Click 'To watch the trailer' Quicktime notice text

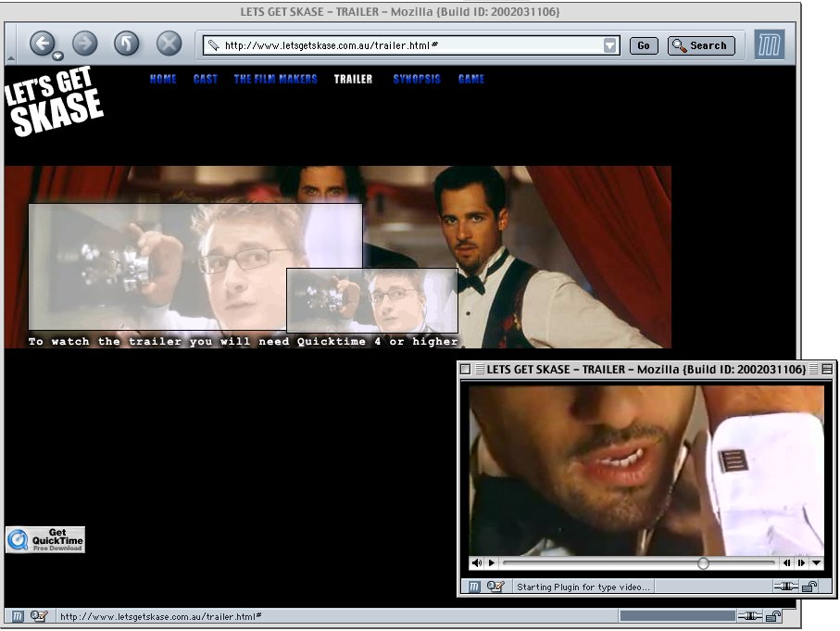click(x=244, y=342)
